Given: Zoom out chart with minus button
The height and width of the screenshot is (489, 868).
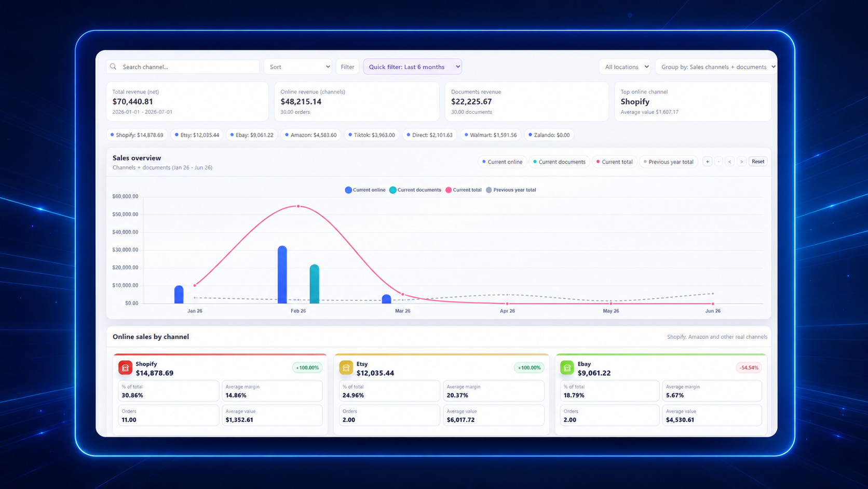Looking at the screenshot, I should 718,162.
